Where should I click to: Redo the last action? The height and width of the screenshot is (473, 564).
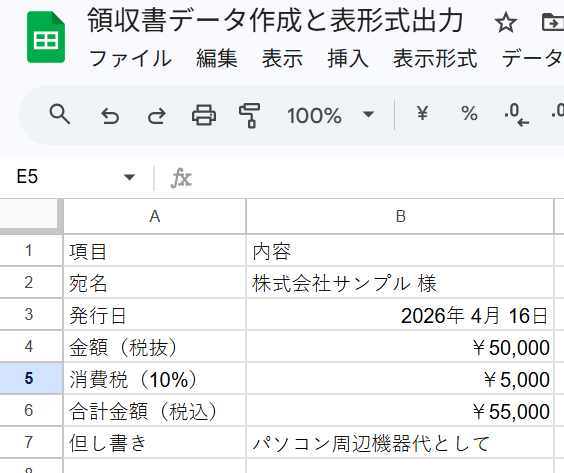pos(156,115)
